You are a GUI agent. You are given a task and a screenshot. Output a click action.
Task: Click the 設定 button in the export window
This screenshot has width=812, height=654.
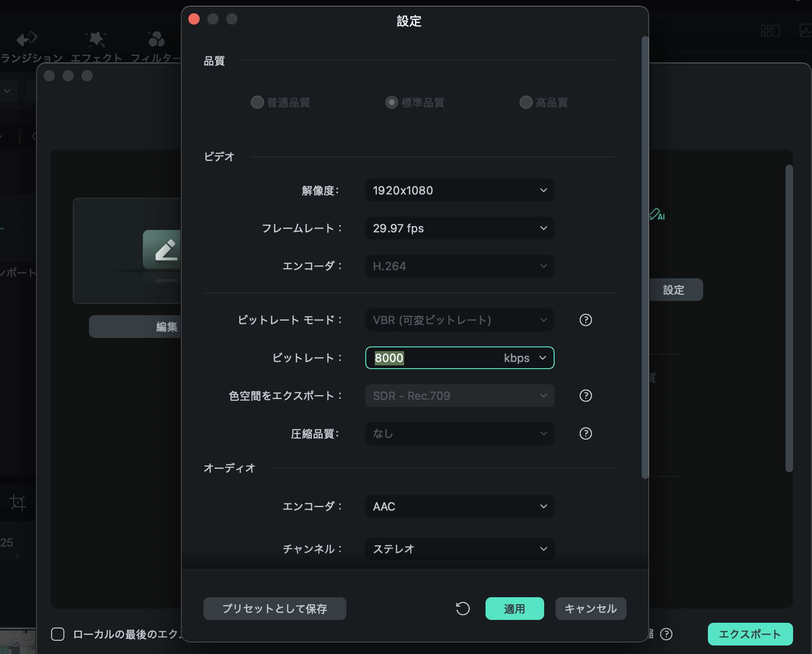tap(676, 290)
